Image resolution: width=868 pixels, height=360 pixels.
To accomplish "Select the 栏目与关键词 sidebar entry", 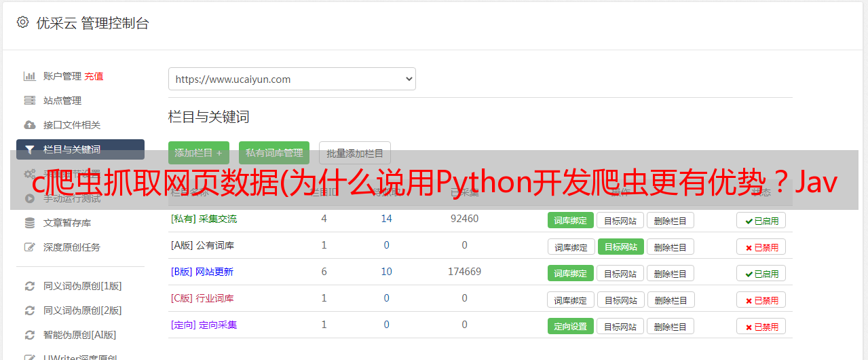I will point(80,149).
